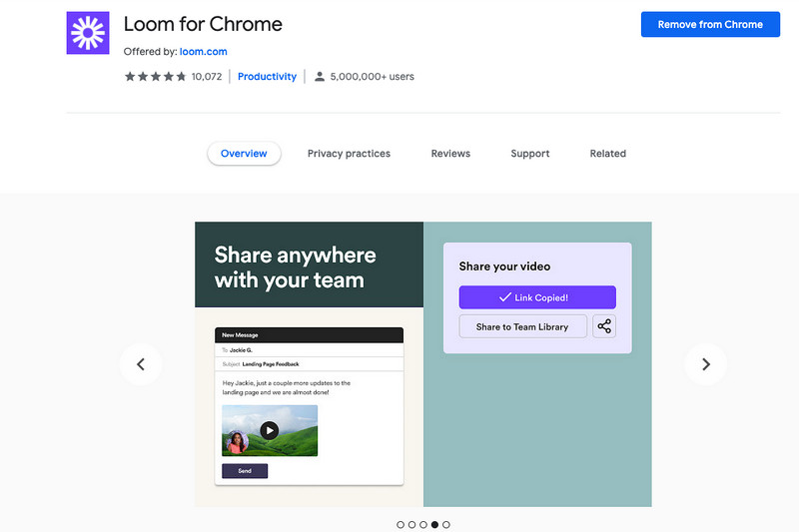Open the Productivity category link
The width and height of the screenshot is (799, 532).
tap(267, 77)
